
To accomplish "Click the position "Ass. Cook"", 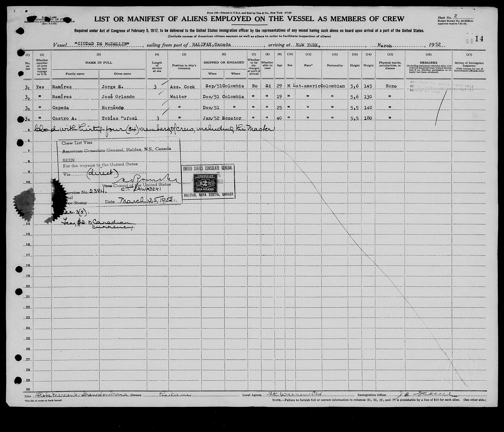I will [182, 87].
